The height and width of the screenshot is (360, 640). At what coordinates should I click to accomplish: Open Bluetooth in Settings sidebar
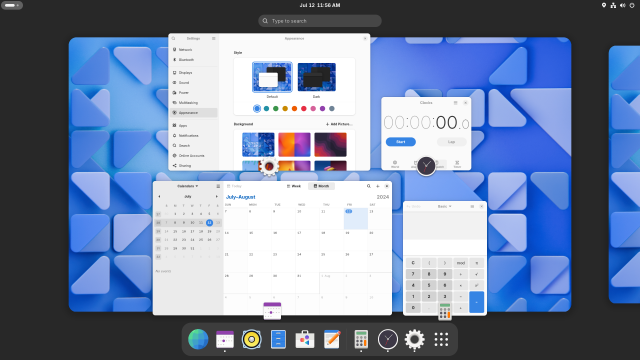(x=193, y=60)
